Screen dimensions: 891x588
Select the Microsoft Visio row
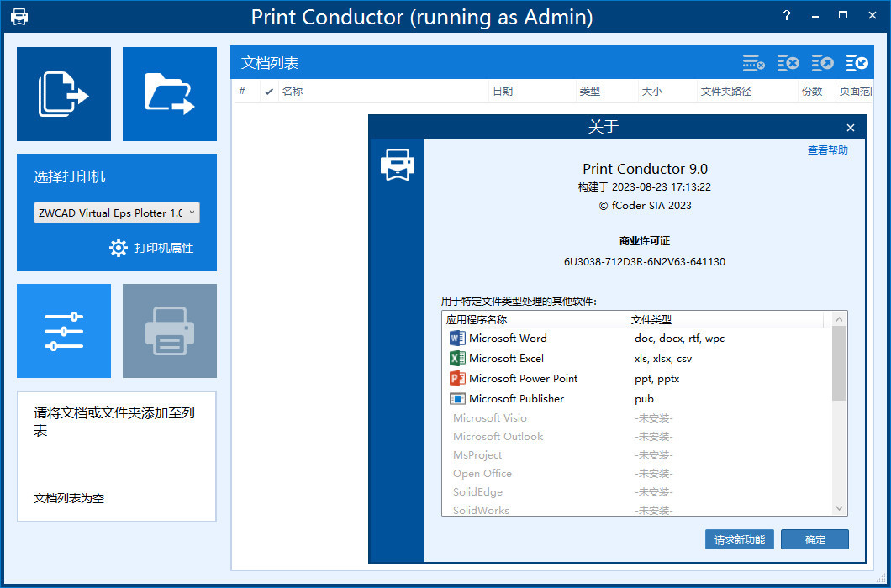[635, 418]
